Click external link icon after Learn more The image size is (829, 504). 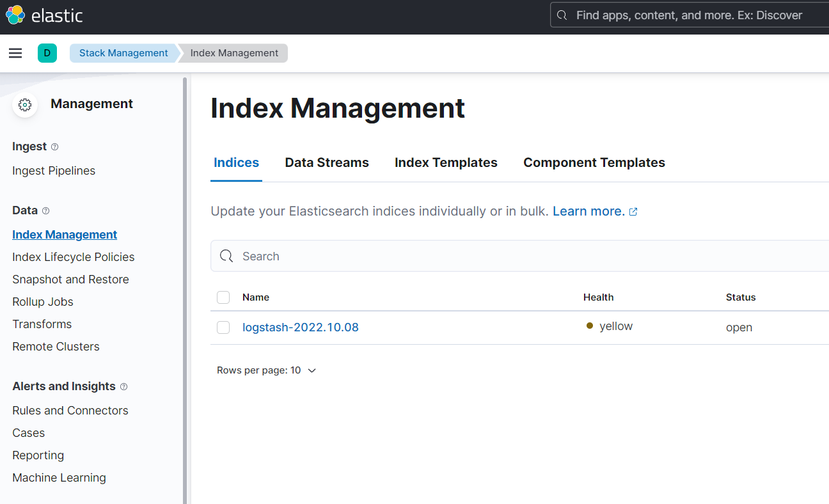pos(633,212)
